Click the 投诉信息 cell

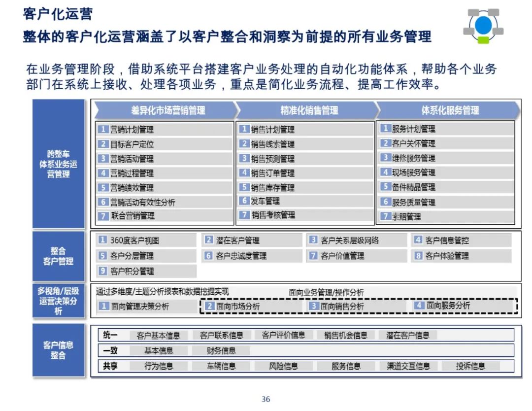[470, 366]
